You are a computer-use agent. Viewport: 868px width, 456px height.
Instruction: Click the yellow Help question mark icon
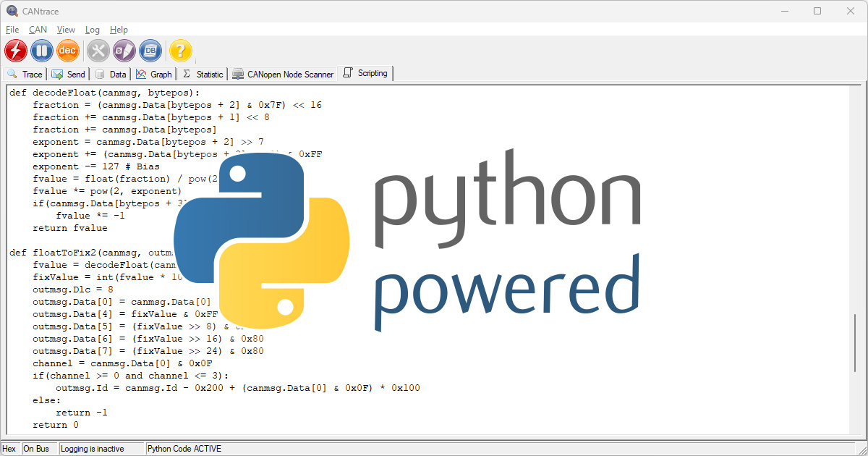[180, 51]
